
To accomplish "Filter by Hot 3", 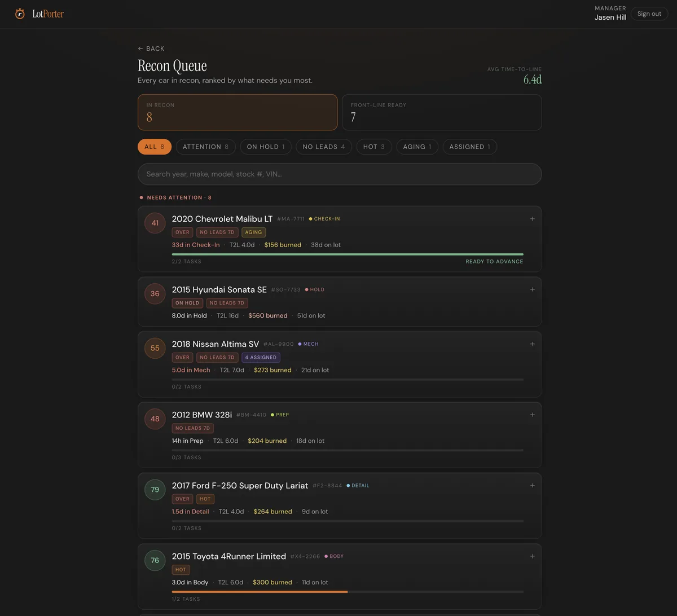I will coord(374,147).
